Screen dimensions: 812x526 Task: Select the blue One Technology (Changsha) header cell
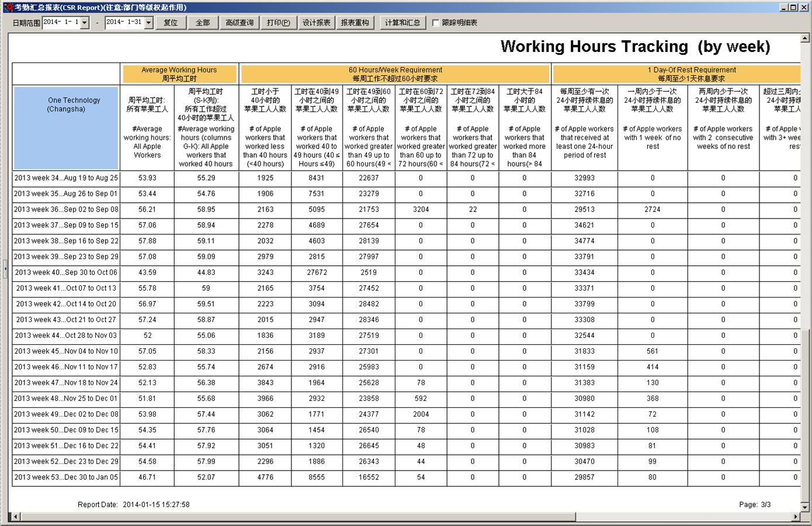(66, 128)
